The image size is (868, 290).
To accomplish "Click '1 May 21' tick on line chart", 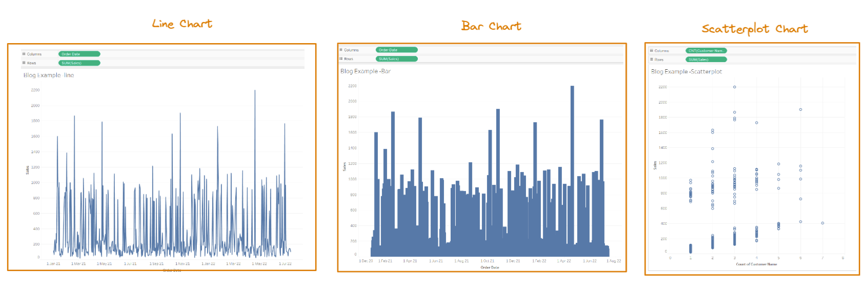I will [x=105, y=264].
